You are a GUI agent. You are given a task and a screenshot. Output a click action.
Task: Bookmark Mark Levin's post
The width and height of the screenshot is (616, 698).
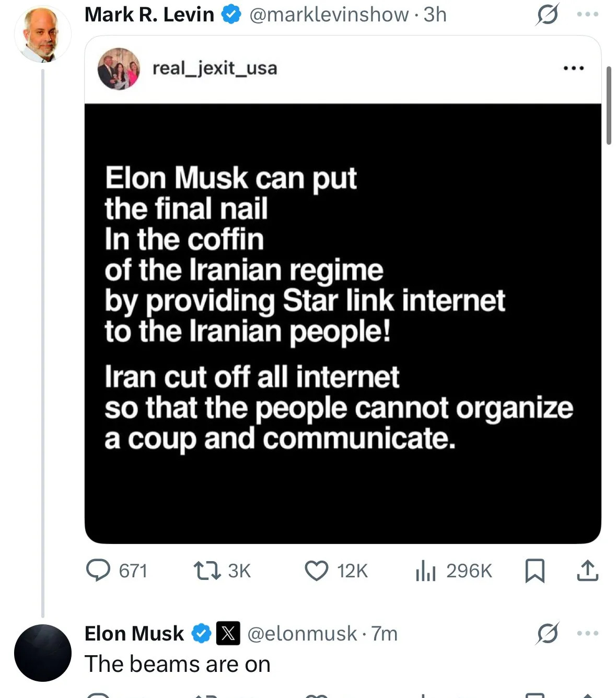click(x=534, y=571)
